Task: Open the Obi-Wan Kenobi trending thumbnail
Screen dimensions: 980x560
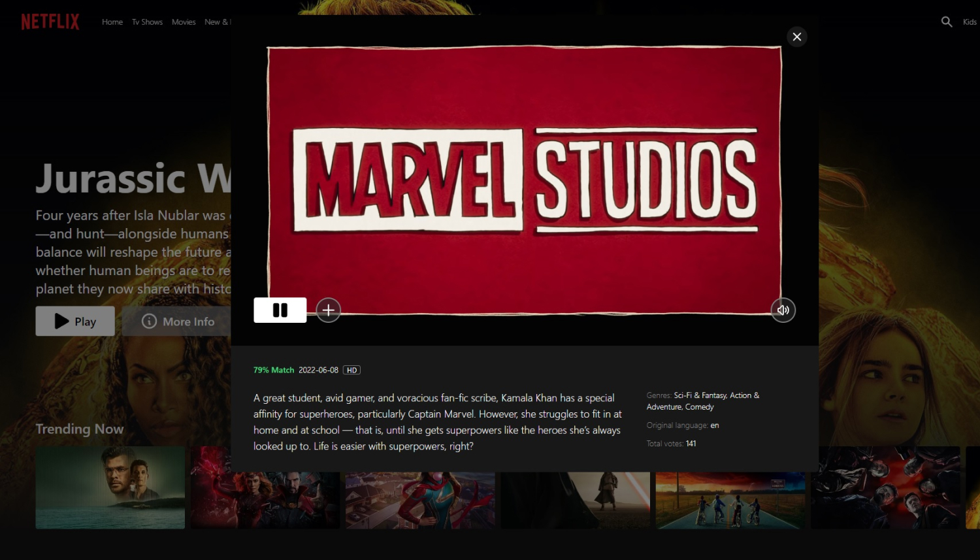Action: pyautogui.click(x=576, y=501)
